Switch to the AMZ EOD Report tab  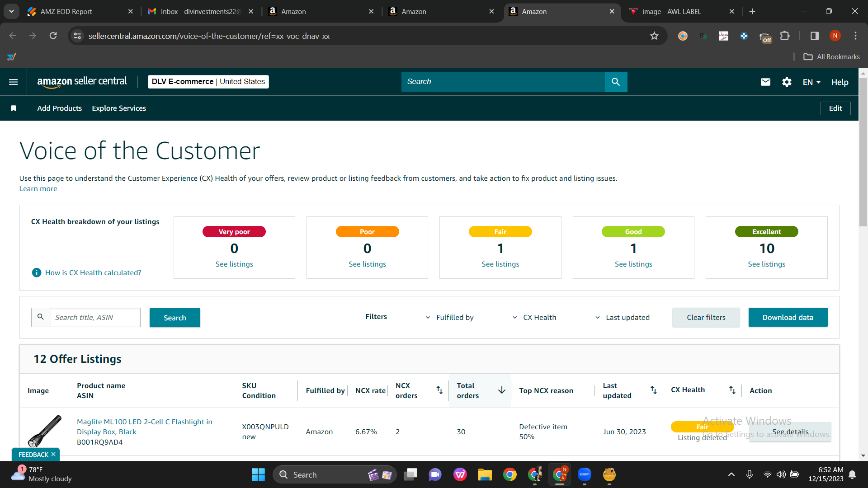pos(80,12)
